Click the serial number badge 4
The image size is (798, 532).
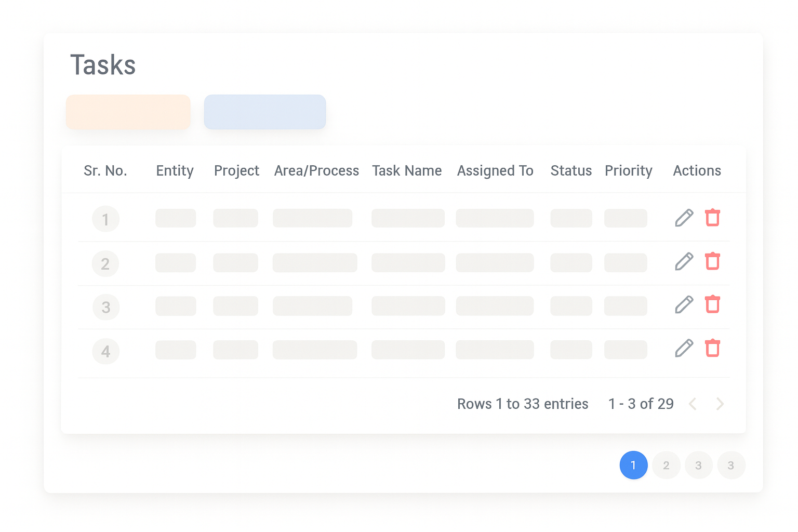[x=106, y=351]
